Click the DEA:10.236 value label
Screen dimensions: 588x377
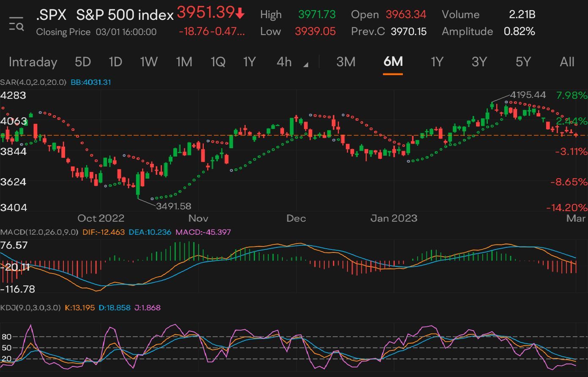tap(150, 232)
